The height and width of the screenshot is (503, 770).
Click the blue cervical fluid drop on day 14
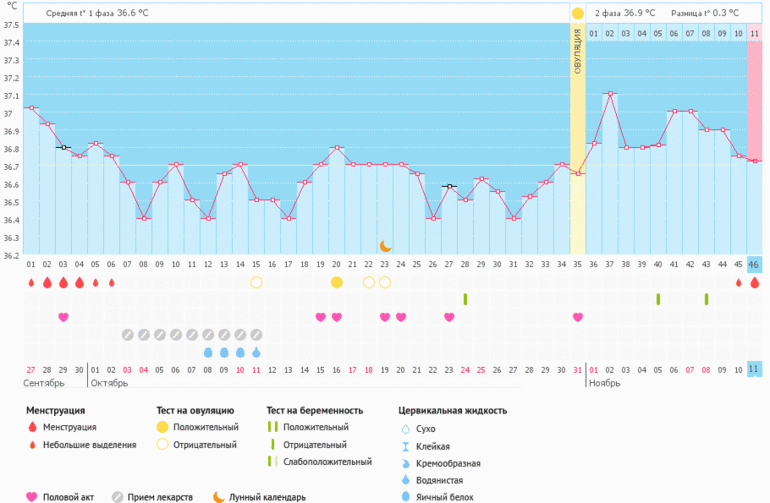tap(240, 352)
